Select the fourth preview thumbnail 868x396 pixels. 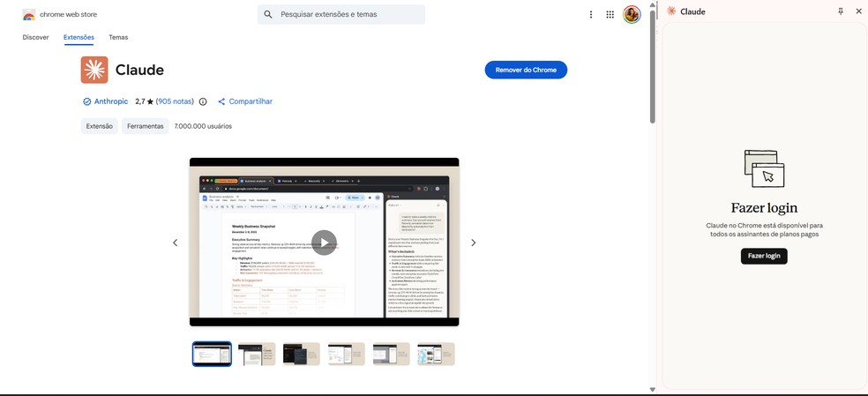pos(347,354)
